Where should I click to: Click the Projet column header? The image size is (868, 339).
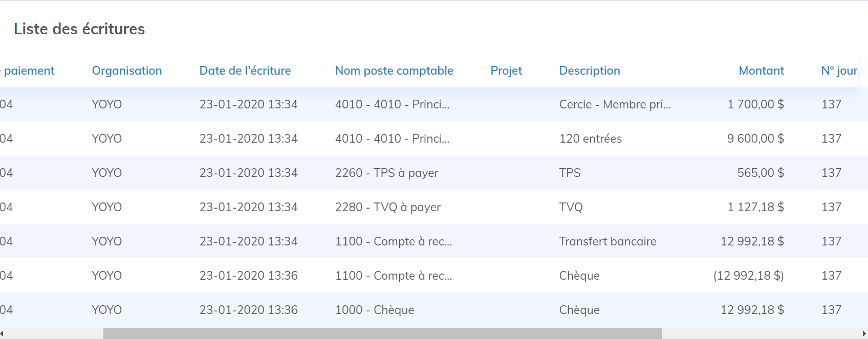point(506,71)
